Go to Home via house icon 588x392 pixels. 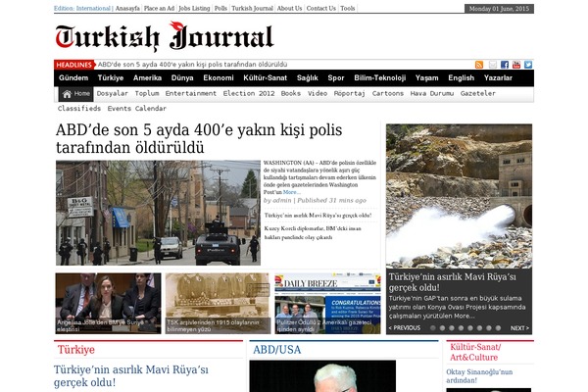(75, 94)
